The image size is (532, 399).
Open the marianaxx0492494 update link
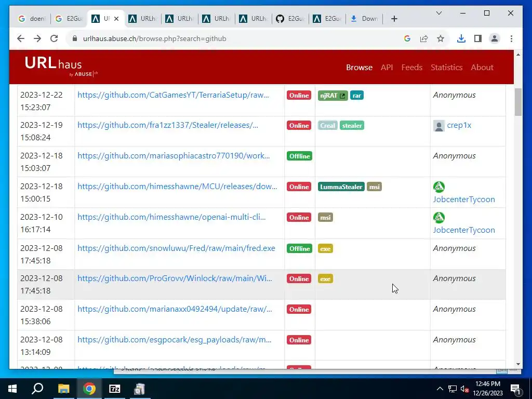click(175, 309)
